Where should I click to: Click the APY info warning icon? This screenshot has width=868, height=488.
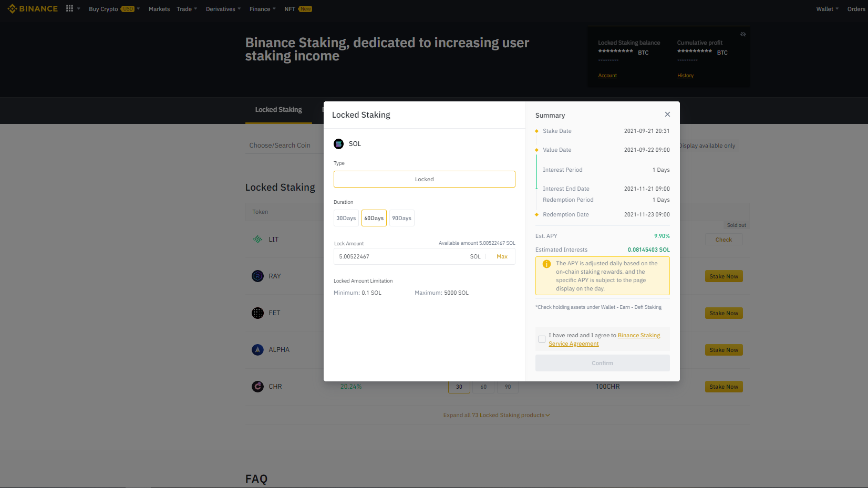click(x=546, y=264)
